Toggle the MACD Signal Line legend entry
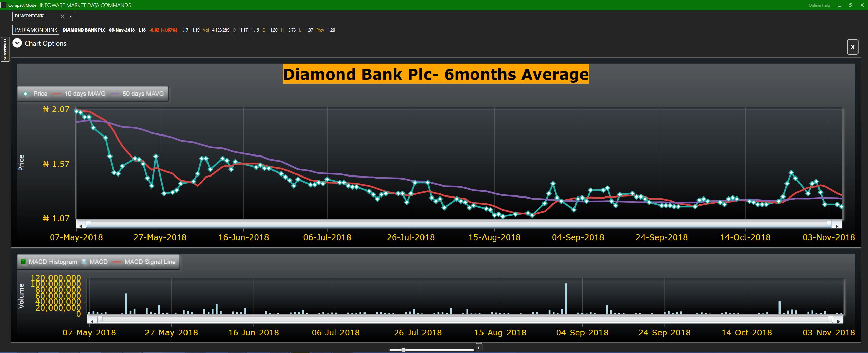This screenshot has width=868, height=353. [146, 262]
